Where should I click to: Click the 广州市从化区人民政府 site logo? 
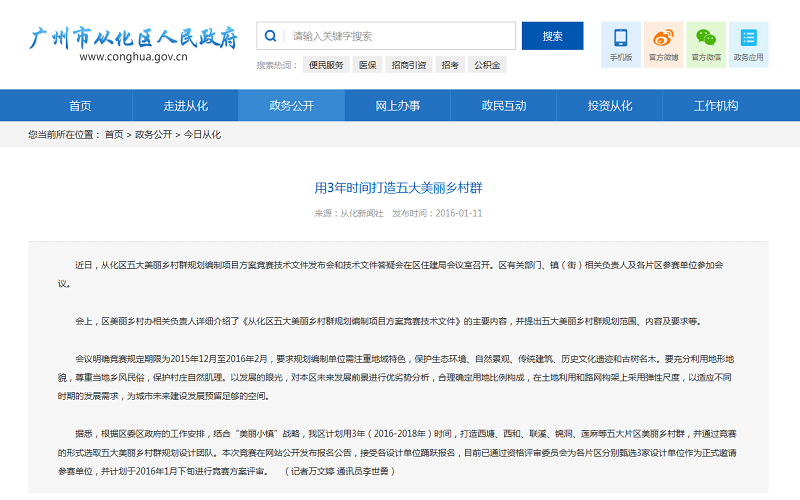click(x=133, y=43)
